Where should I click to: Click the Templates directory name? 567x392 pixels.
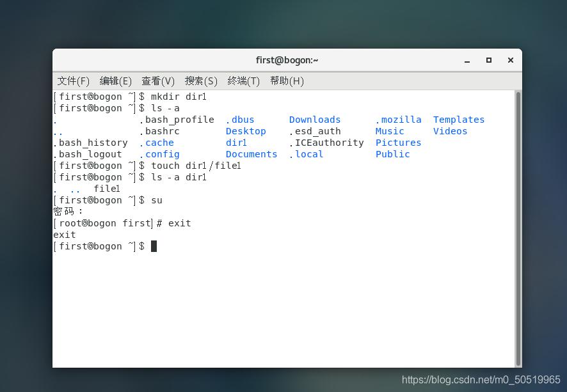(458, 120)
